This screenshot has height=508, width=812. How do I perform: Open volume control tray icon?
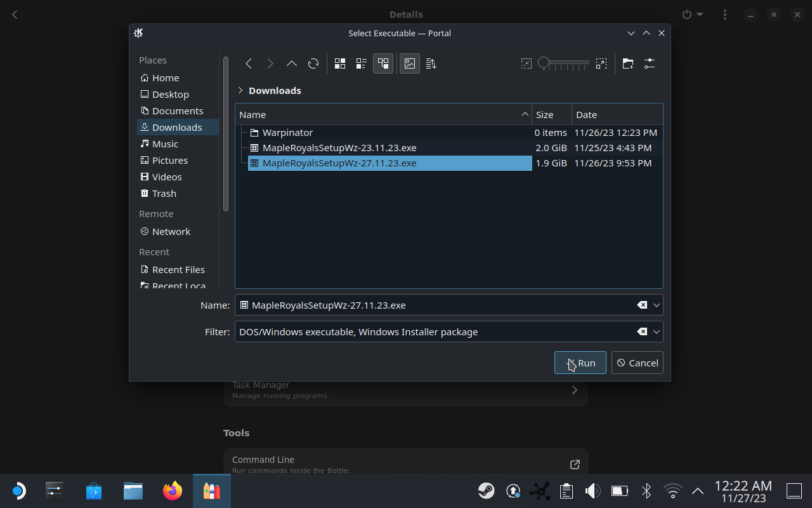pyautogui.click(x=593, y=490)
